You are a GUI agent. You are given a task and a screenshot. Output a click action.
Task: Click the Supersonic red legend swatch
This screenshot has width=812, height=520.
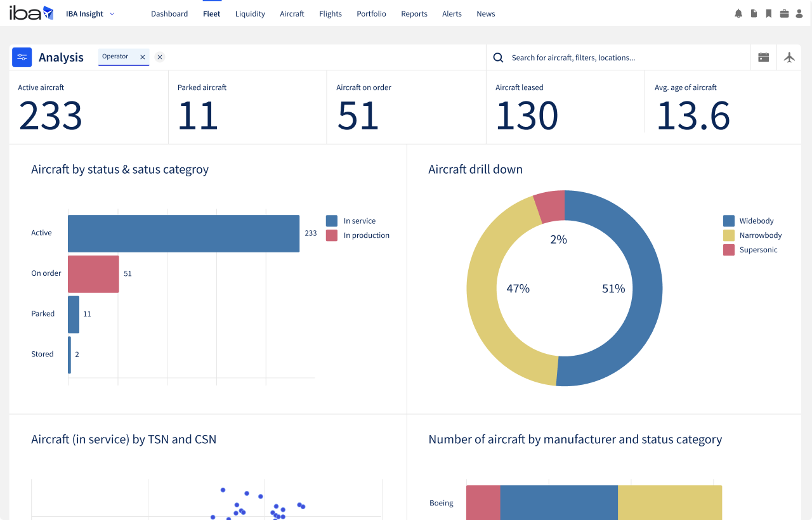(x=729, y=250)
